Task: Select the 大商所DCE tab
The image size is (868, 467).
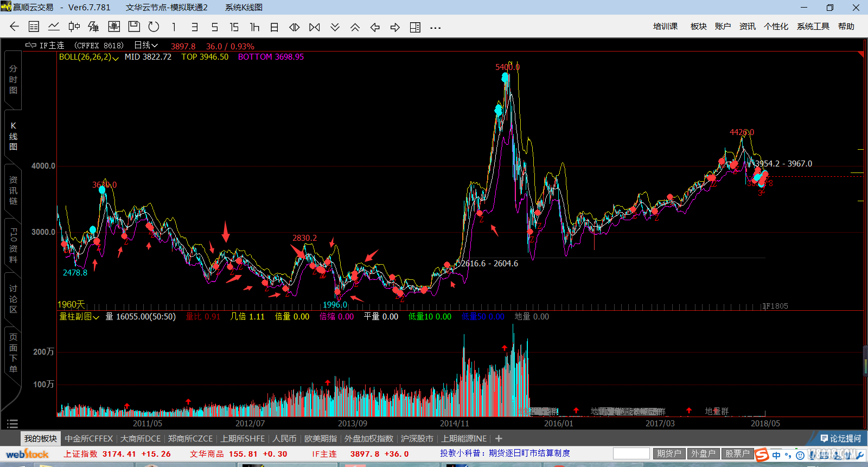Action: pyautogui.click(x=141, y=438)
